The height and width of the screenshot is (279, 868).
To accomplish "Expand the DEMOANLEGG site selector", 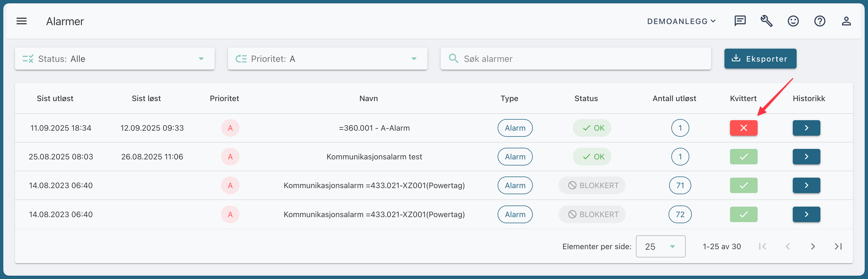I will (x=681, y=21).
